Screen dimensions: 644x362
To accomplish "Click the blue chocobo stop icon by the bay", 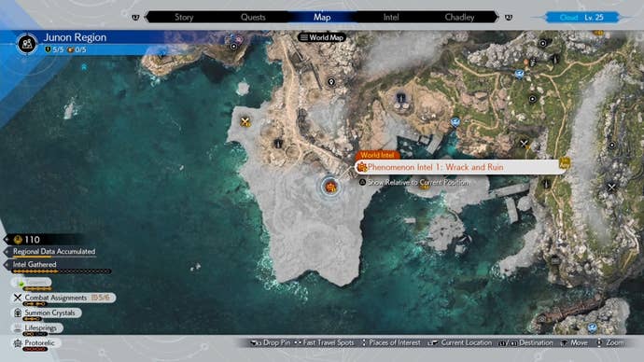I will click(x=455, y=122).
